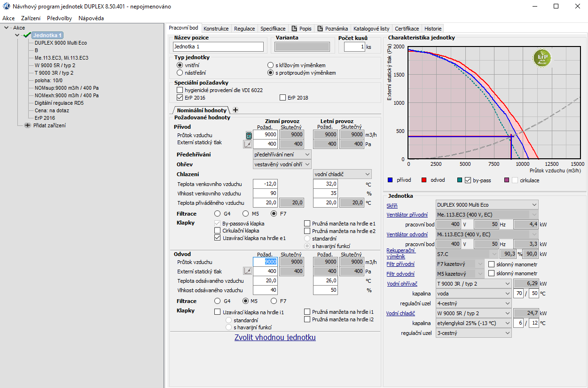Screen dimensions: 588x388
Task: Click the Vodní ohřívač link
Action: pos(402,284)
